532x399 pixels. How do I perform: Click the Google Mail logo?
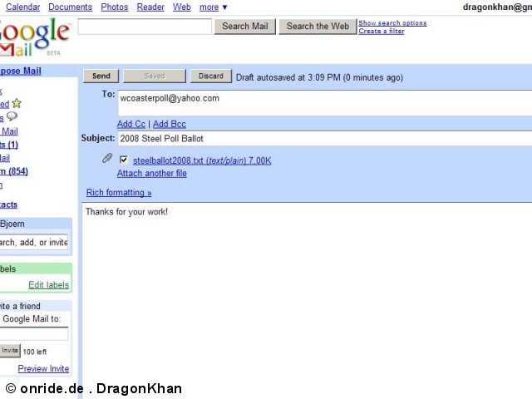point(35,38)
